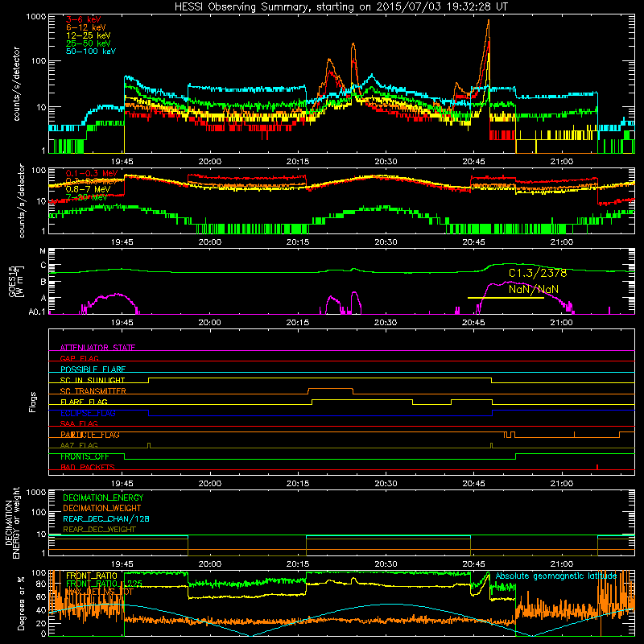Click the Absolute geomagnetic latitude label
This screenshot has width=644, height=644.
coord(556,576)
